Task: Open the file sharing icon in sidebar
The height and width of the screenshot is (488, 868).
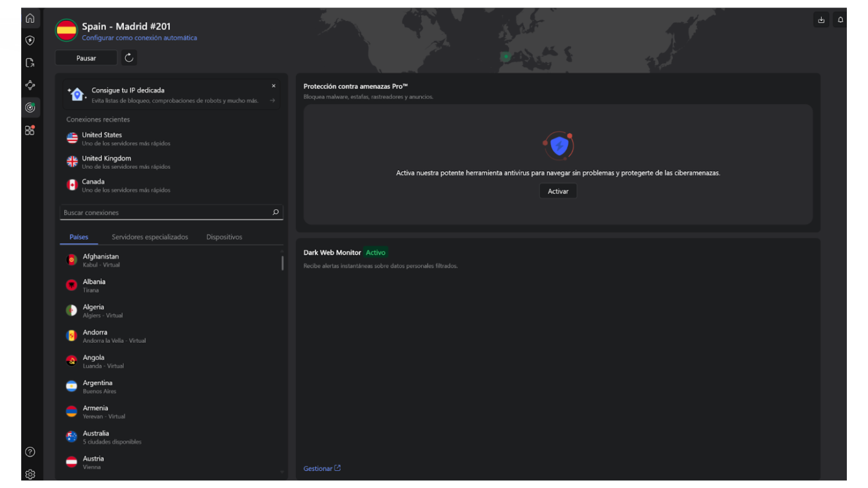Action: (x=30, y=63)
